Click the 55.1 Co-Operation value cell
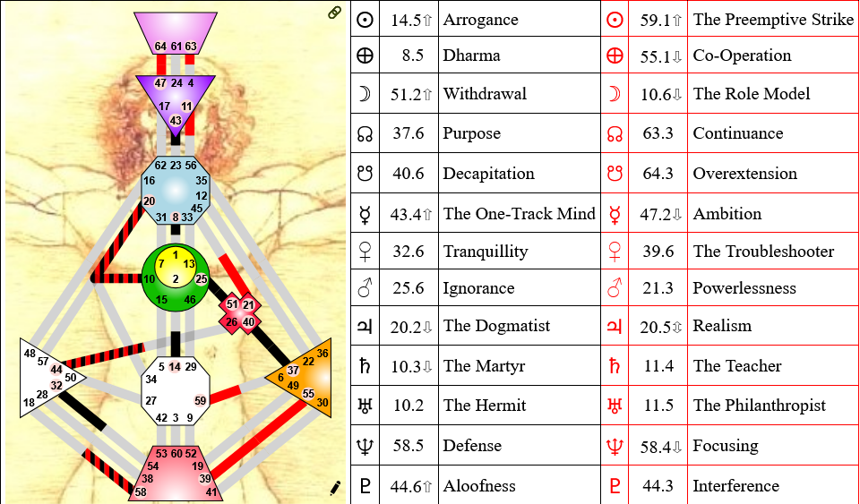860x504 pixels. pyautogui.click(x=658, y=56)
